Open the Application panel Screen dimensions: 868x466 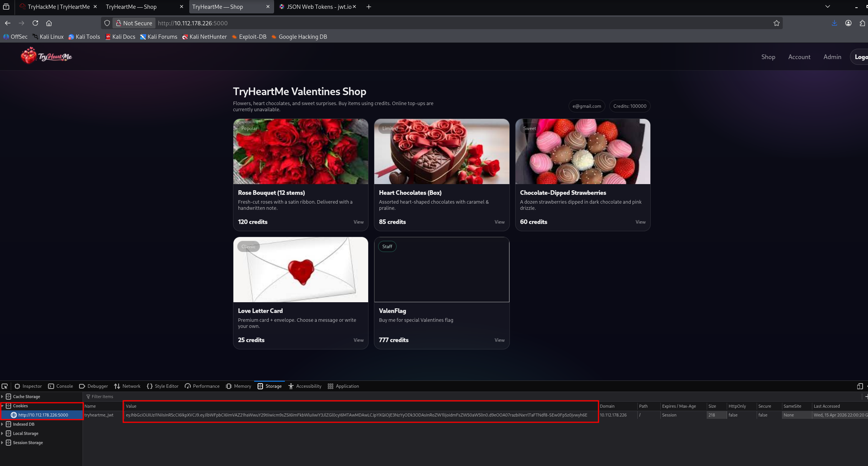click(x=343, y=386)
